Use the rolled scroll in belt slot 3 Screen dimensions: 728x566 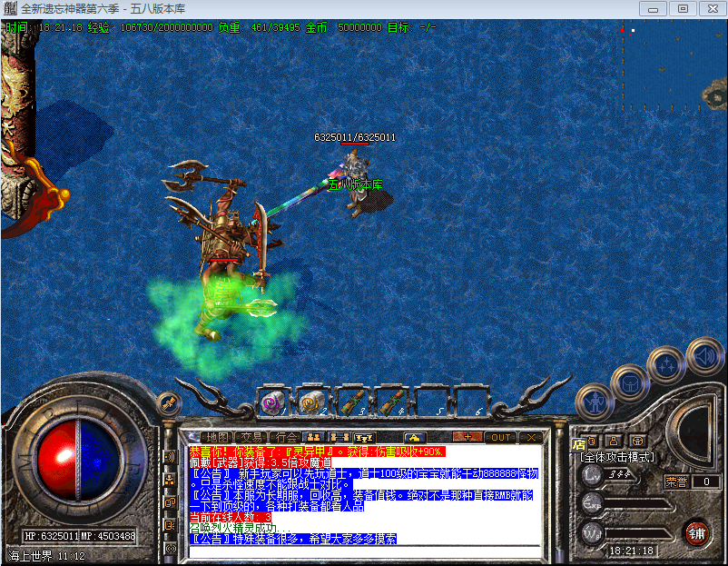point(352,402)
